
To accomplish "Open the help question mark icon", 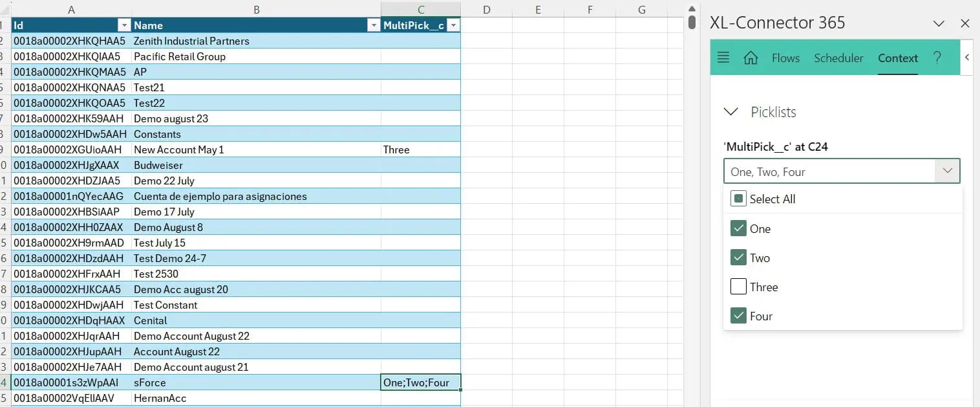I will (x=937, y=58).
